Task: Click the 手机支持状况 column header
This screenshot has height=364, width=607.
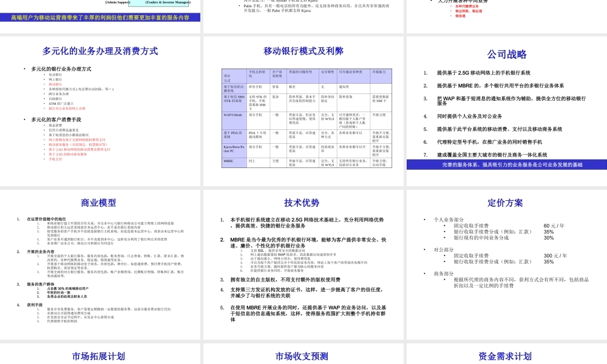Action: point(259,76)
